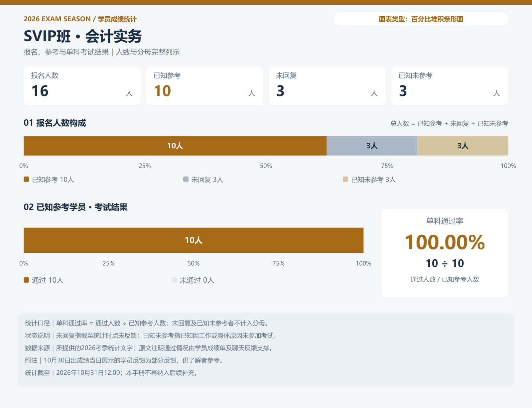Select the 未回复 3 summary card

tap(327, 86)
